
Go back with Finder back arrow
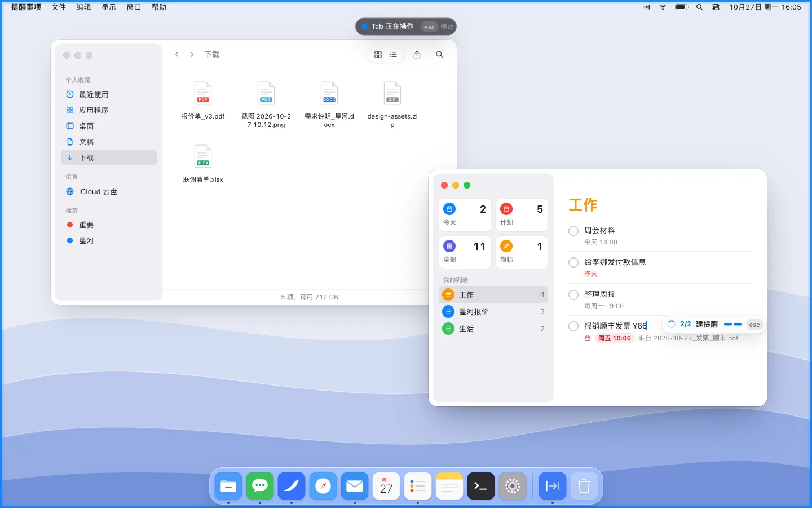tap(176, 55)
